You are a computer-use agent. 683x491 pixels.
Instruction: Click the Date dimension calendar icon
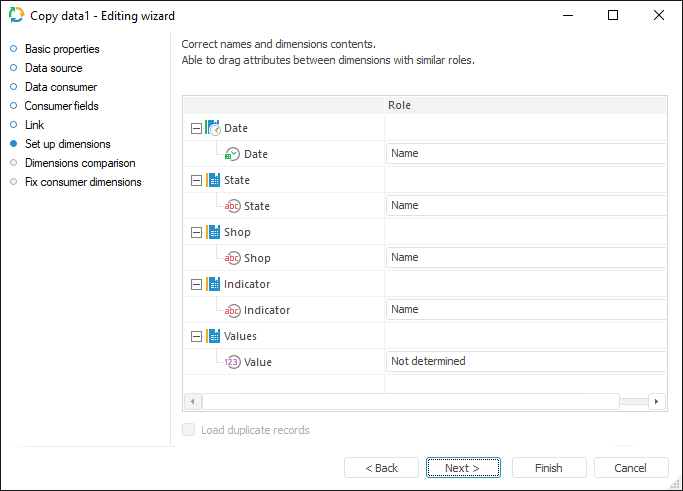tap(213, 128)
